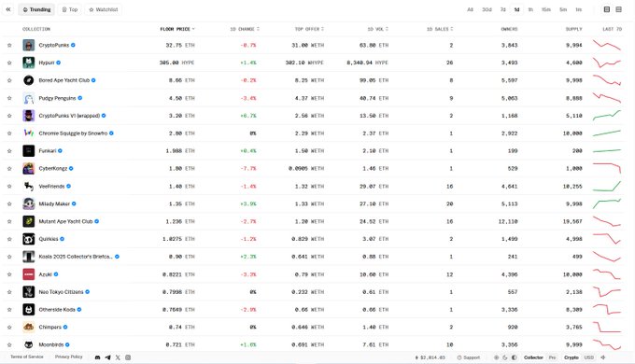Open the Discord icon in the footer
Image resolution: width=635 pixels, height=364 pixels.
tap(98, 357)
